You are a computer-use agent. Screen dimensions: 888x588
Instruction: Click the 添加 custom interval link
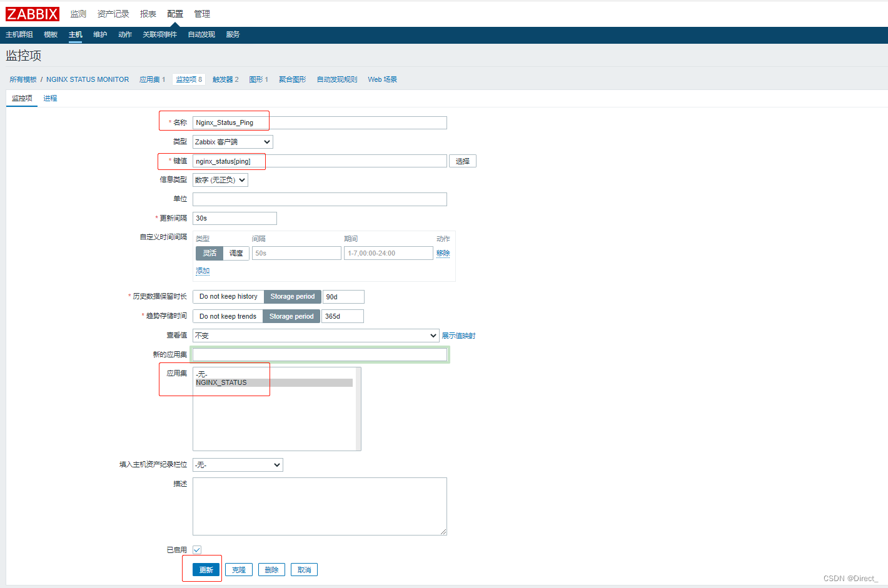pos(203,271)
